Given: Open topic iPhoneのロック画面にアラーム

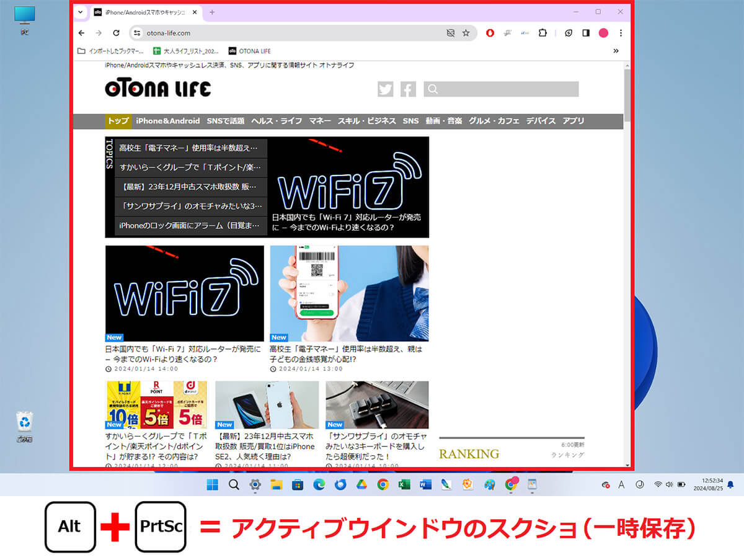Looking at the screenshot, I should click(191, 226).
